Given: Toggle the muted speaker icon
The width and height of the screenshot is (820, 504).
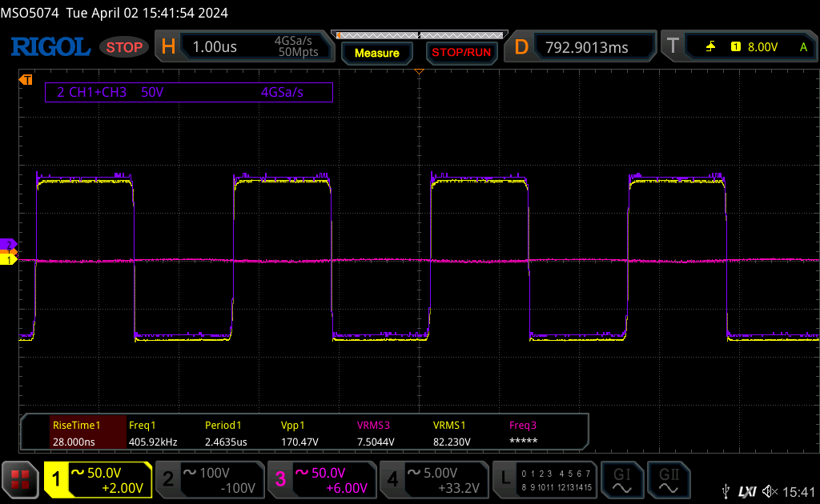Looking at the screenshot, I should (x=770, y=491).
